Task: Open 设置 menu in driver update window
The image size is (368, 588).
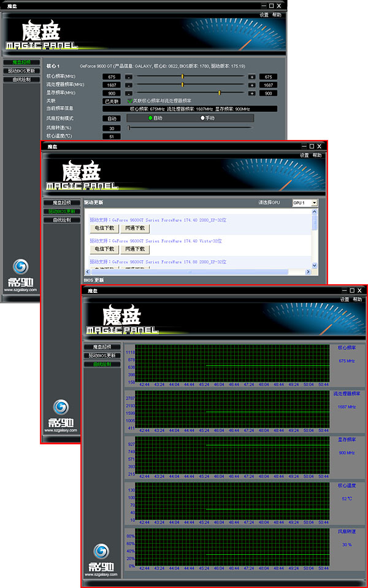Action: 304,155
